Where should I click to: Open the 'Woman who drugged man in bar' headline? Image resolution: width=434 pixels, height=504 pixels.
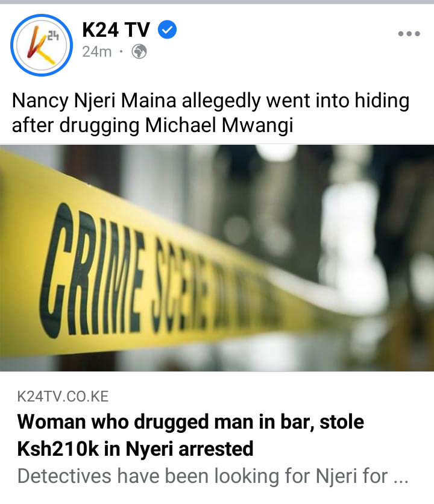(190, 422)
